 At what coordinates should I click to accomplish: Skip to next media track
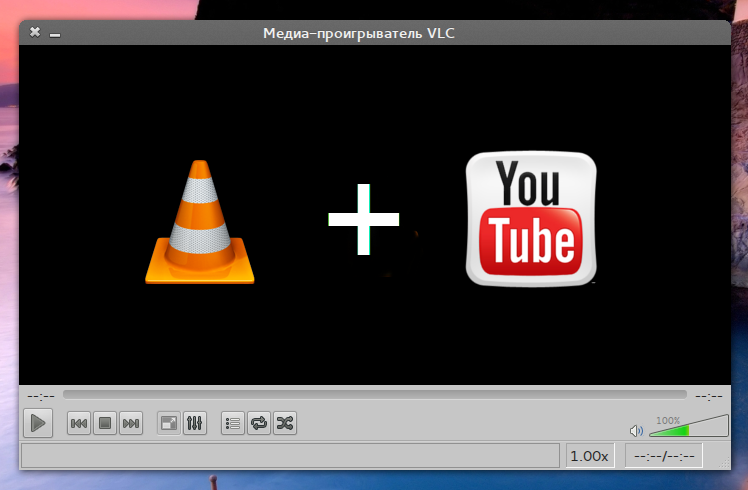click(x=131, y=424)
